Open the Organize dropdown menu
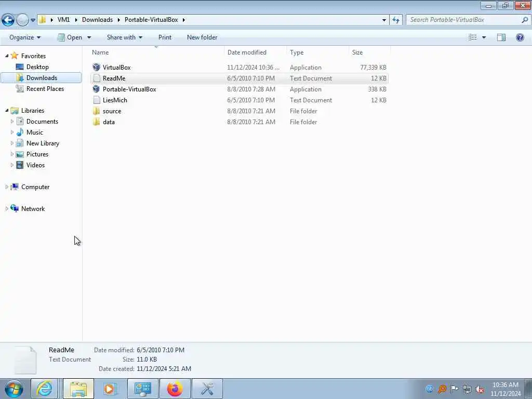Viewport: 532px width, 399px height. pos(25,37)
